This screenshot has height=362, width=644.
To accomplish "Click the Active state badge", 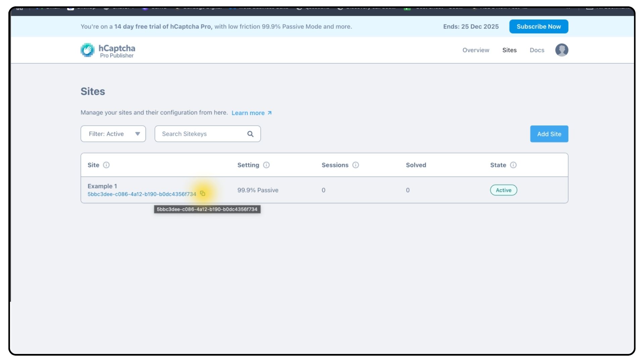I will (x=503, y=190).
